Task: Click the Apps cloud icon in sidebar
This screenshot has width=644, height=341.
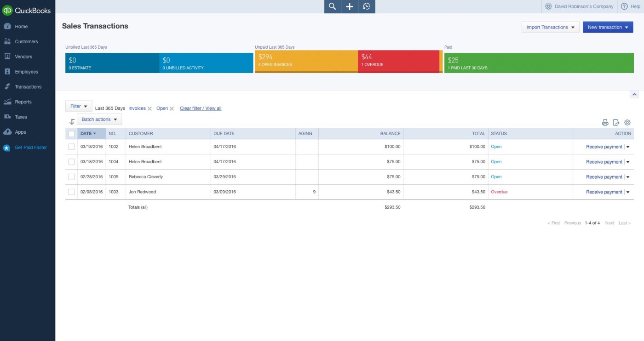Action: point(7,132)
